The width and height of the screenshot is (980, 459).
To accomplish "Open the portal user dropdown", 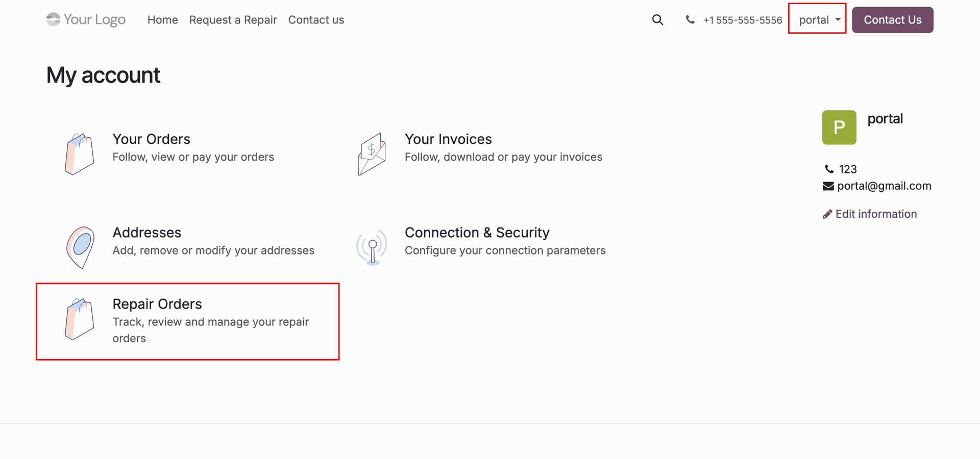I will pos(818,20).
